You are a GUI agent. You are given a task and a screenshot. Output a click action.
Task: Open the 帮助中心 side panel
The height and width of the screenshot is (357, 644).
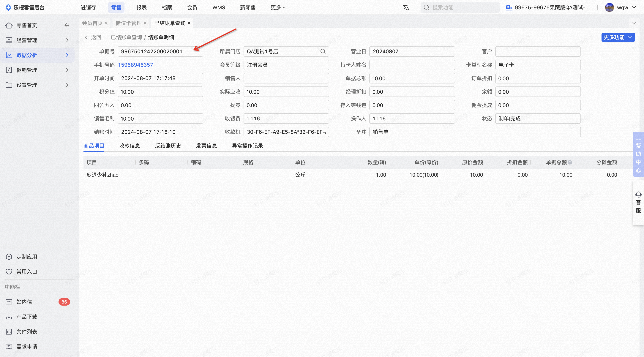click(638, 154)
